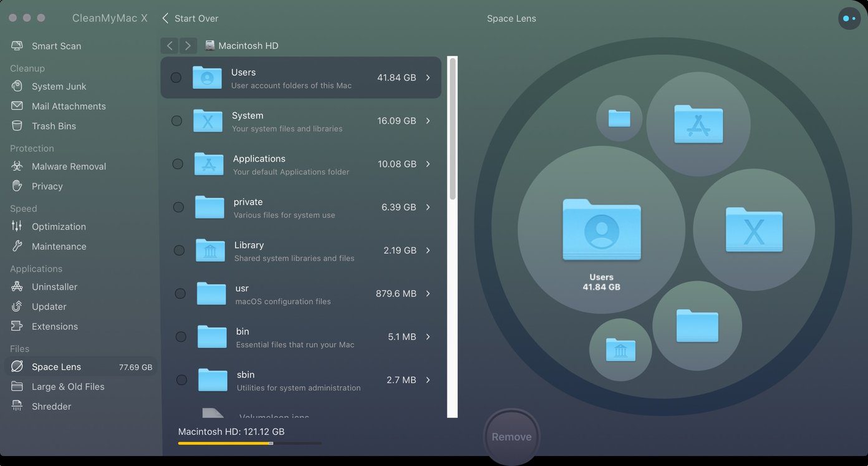Image resolution: width=868 pixels, height=466 pixels.
Task: Click the Mail Attachments envelope icon
Action: pyautogui.click(x=17, y=106)
